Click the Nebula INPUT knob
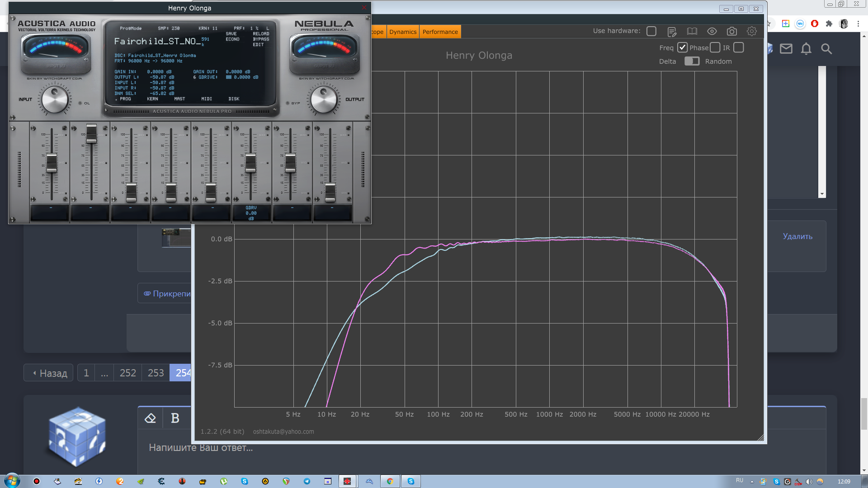This screenshot has width=868, height=488. (x=55, y=99)
